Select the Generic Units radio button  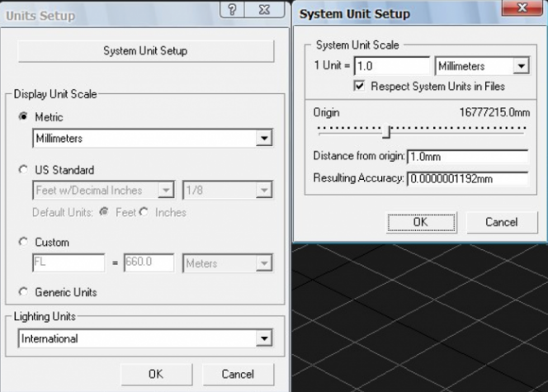23,291
